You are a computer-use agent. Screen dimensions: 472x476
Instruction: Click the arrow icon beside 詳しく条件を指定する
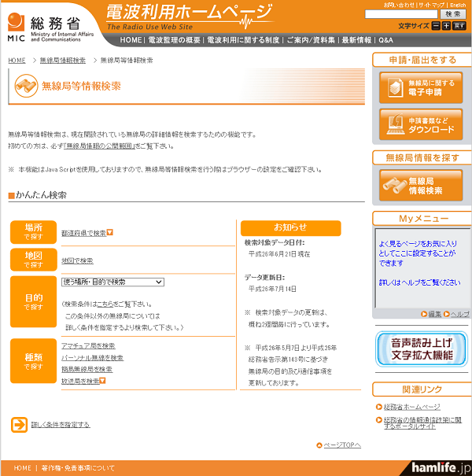point(19,425)
